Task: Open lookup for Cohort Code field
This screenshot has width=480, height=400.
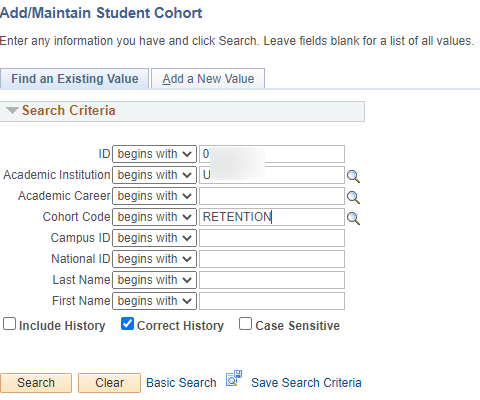Action: click(353, 218)
